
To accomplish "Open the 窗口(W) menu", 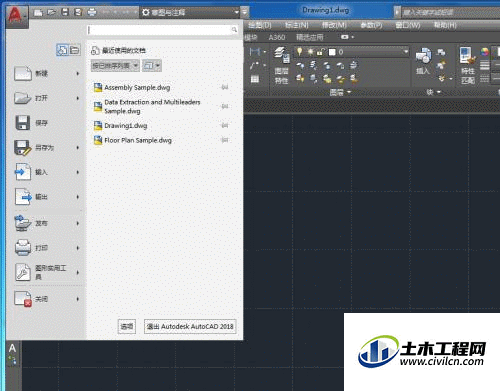I will pos(408,25).
